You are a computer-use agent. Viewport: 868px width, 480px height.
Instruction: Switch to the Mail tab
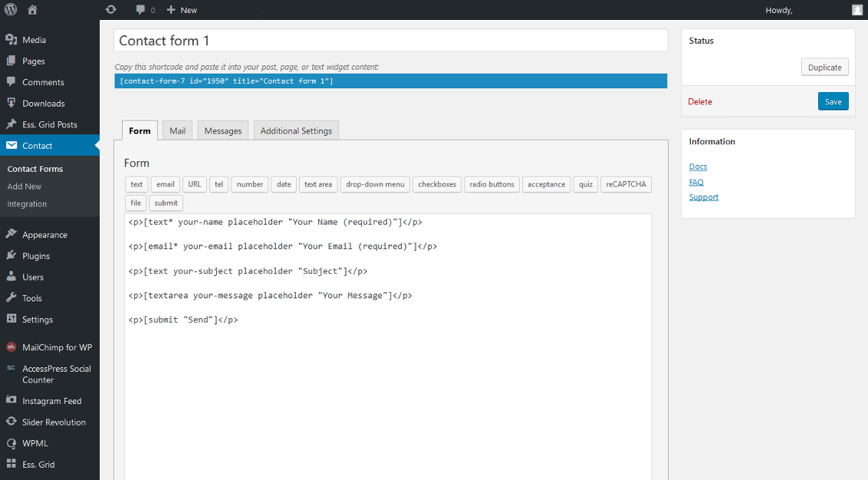177,131
